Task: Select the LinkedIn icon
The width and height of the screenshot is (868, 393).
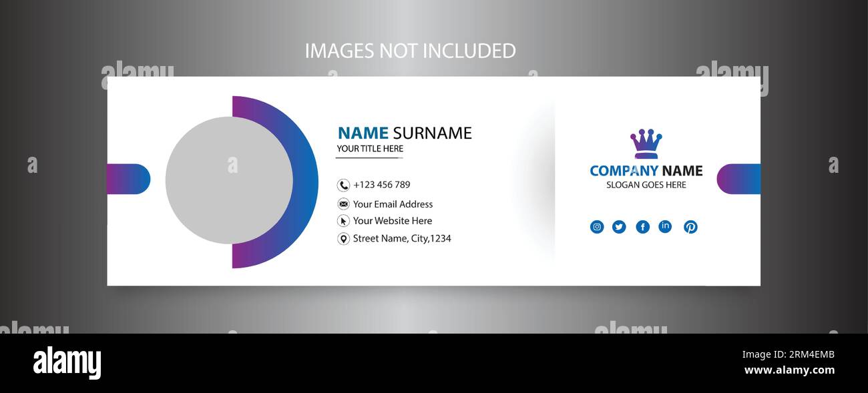Action: coord(665,226)
